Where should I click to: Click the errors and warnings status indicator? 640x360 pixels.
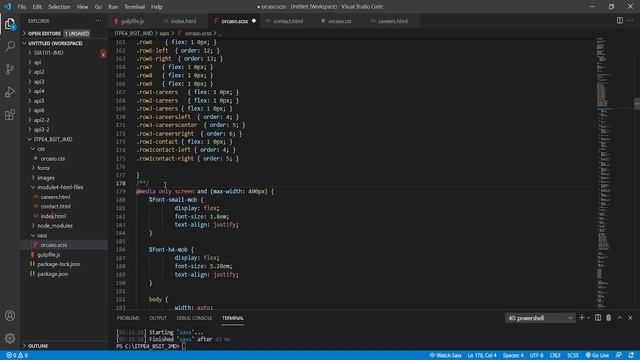pyautogui.click(x=17, y=356)
